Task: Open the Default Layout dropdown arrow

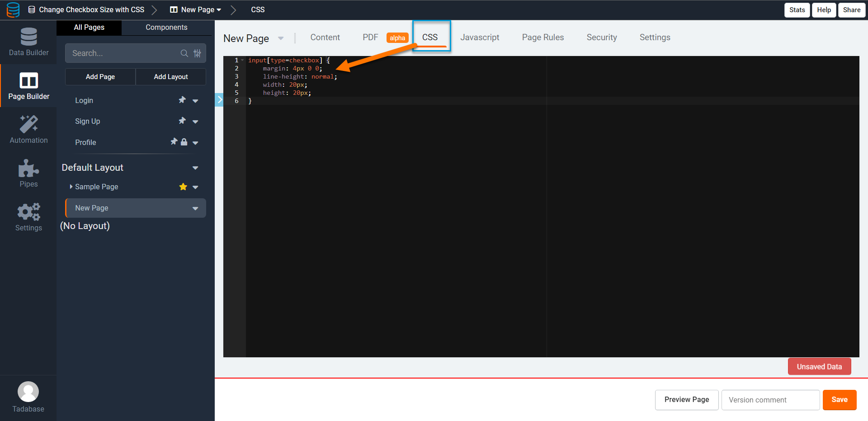Action: tap(195, 168)
